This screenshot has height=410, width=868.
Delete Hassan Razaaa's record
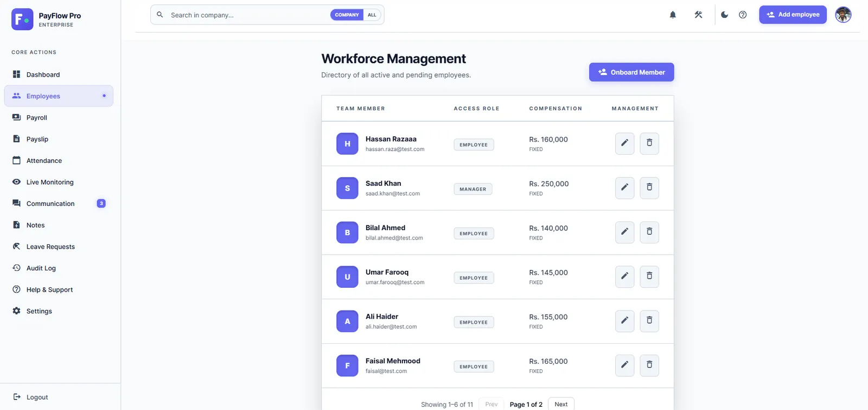tap(649, 143)
